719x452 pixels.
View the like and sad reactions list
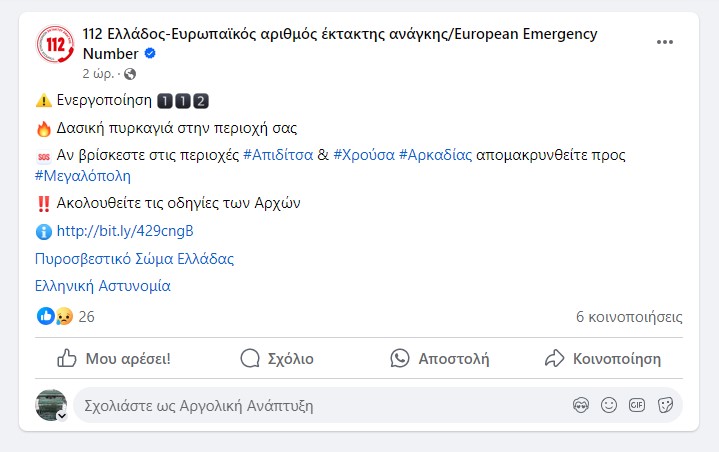coord(55,317)
